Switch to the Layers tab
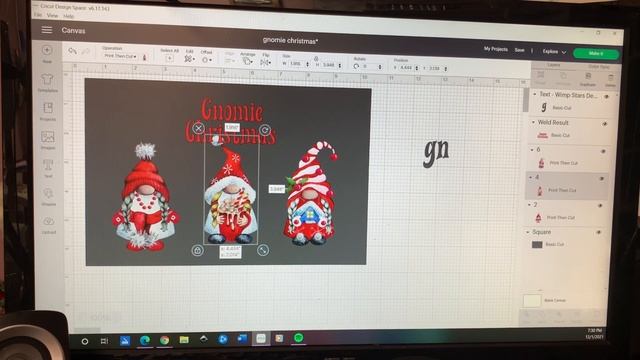 click(x=553, y=65)
